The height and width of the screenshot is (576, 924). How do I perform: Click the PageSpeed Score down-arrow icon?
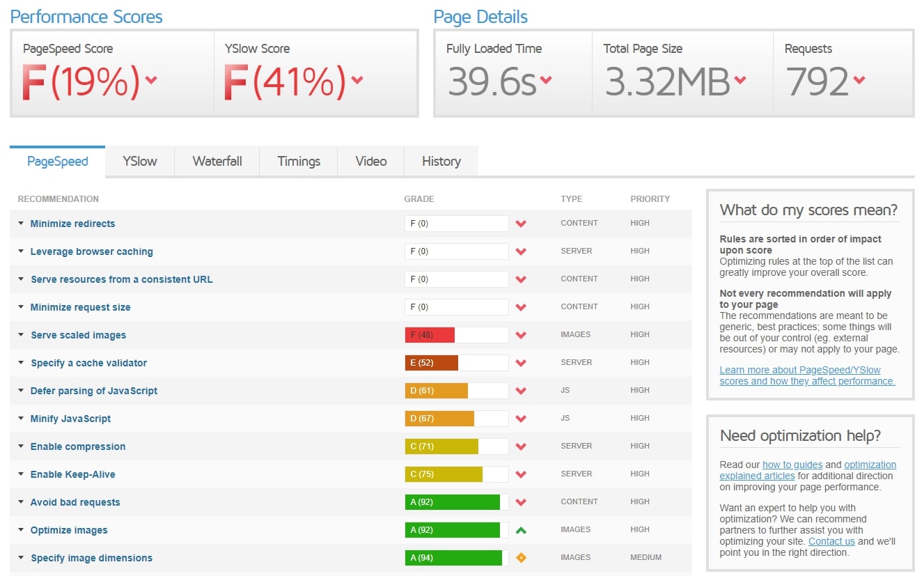pos(151,79)
